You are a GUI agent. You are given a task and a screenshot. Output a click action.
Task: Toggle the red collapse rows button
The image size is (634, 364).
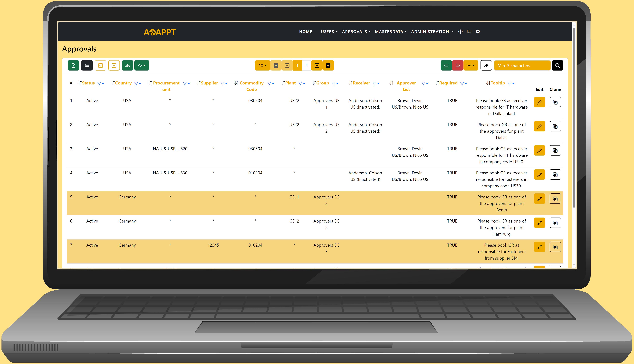[457, 66]
